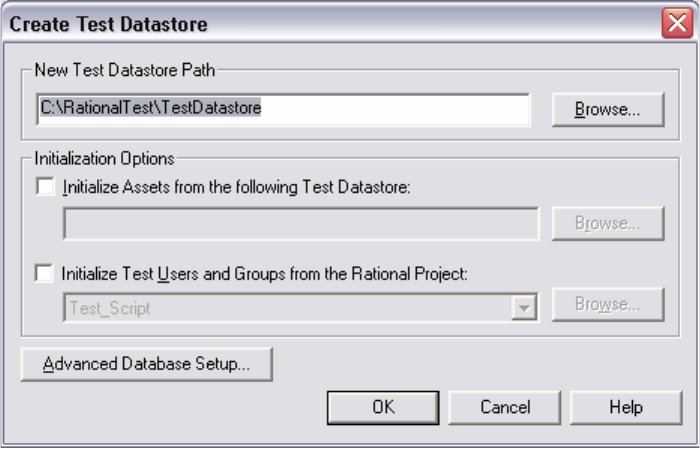The height and width of the screenshot is (449, 700).
Task: Cancel the datastore creation
Action: click(x=504, y=407)
